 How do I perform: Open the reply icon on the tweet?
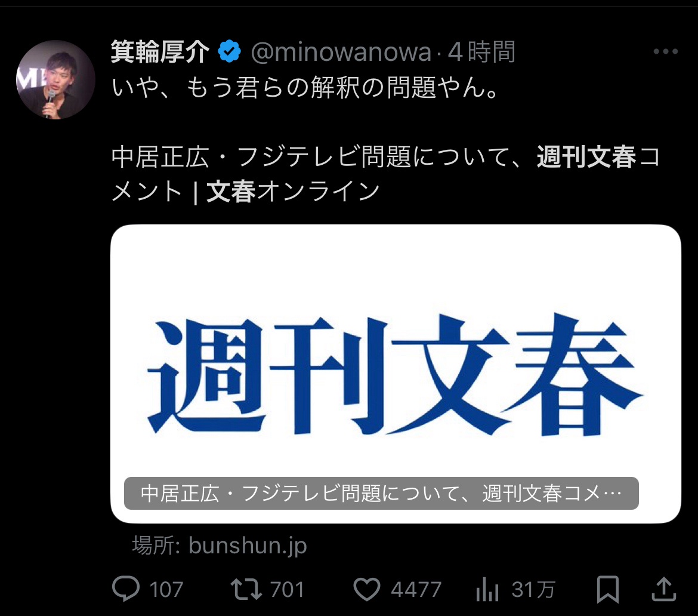(125, 589)
